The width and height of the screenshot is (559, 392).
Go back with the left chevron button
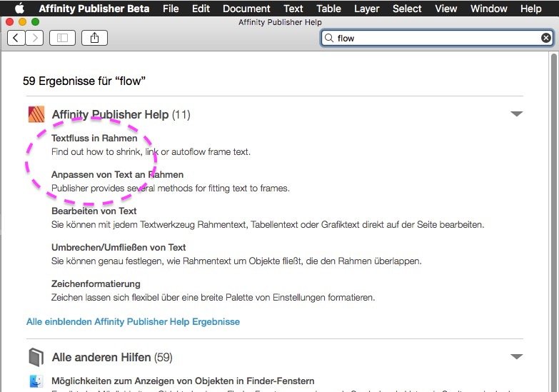[x=16, y=38]
